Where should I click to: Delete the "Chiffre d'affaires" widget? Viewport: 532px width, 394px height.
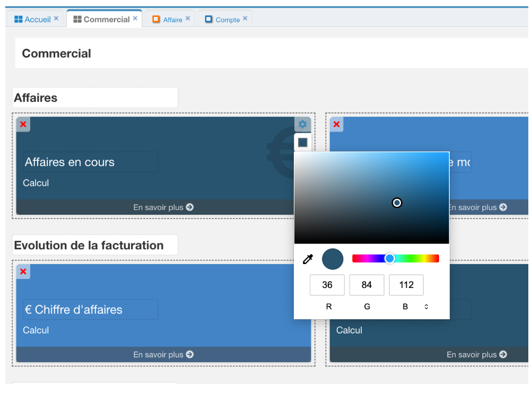tap(23, 272)
